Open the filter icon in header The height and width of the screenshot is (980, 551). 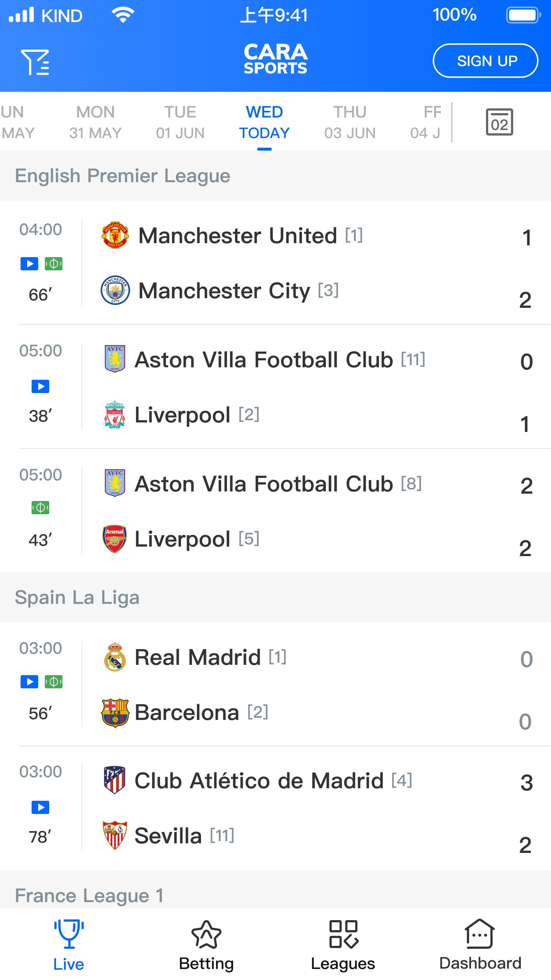(35, 62)
